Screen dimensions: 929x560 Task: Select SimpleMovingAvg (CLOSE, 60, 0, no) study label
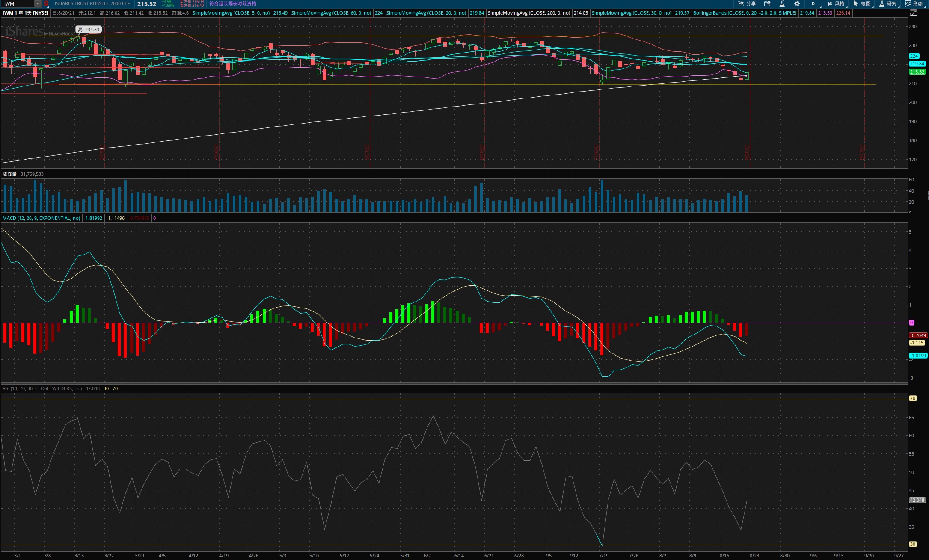coord(331,13)
